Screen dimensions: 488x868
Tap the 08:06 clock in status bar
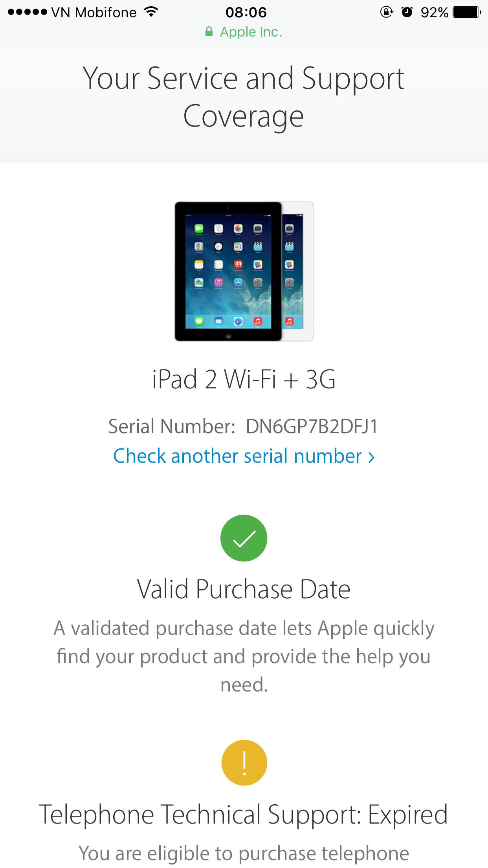tap(246, 13)
